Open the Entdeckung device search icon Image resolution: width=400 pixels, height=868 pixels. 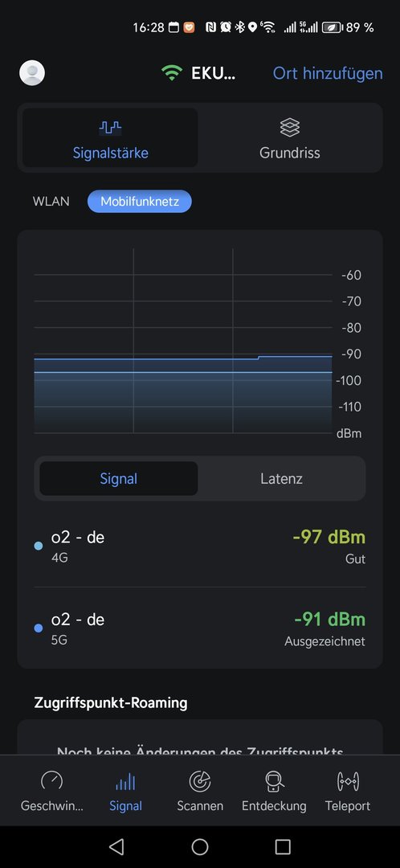pos(274,781)
